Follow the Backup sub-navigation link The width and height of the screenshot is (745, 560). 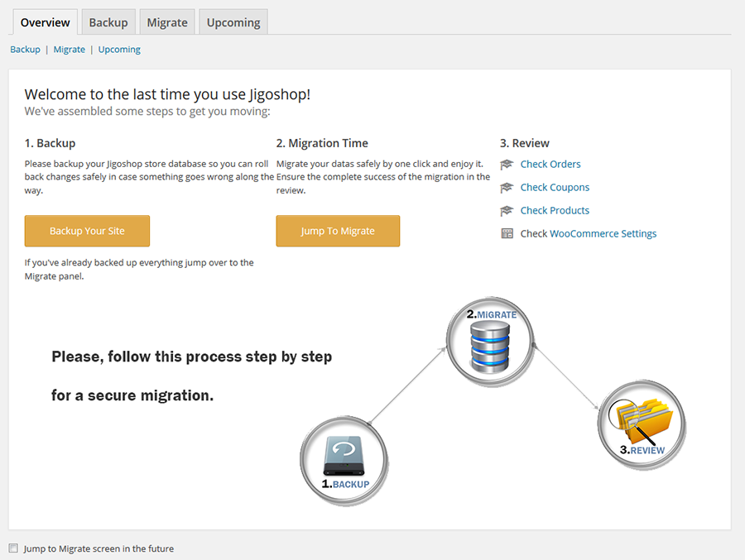click(x=25, y=50)
